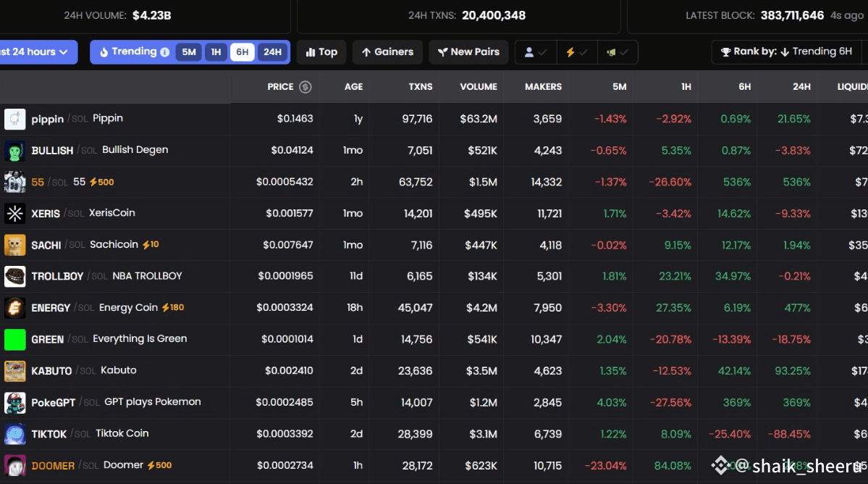The width and height of the screenshot is (868, 484).
Task: Click the PokeGPT token avatar icon
Action: click(15, 402)
